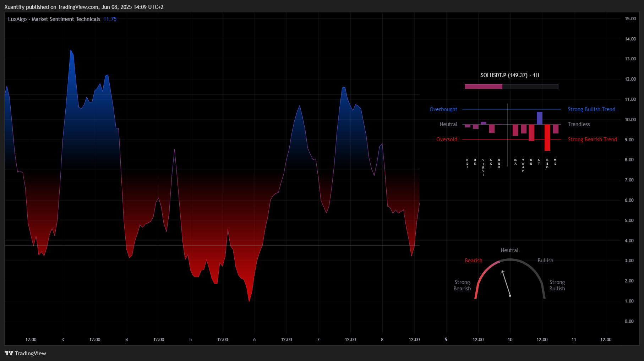Click date 7 on the time axis

pyautogui.click(x=318, y=340)
